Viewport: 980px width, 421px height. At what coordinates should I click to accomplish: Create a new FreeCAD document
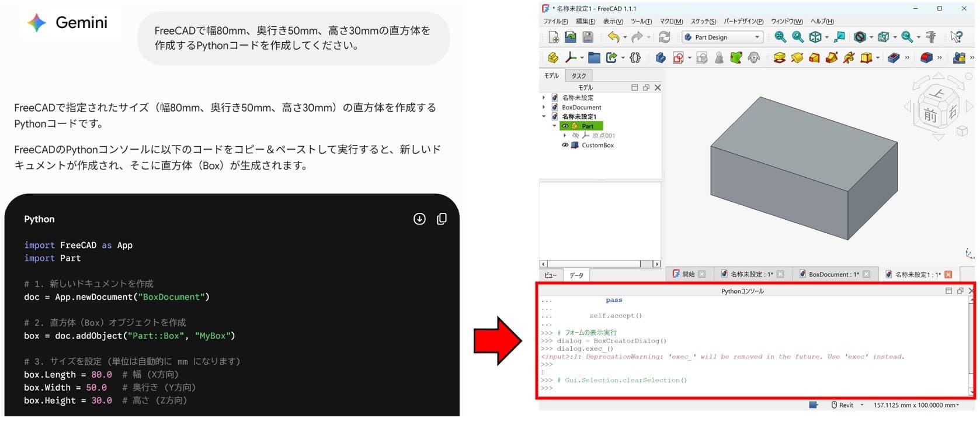click(x=554, y=37)
